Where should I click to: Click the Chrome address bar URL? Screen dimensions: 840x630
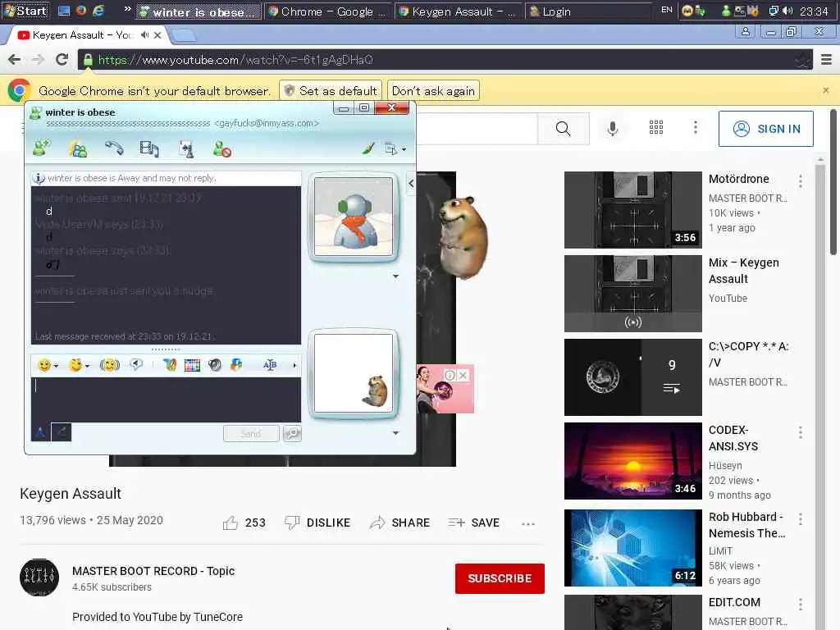coord(445,59)
